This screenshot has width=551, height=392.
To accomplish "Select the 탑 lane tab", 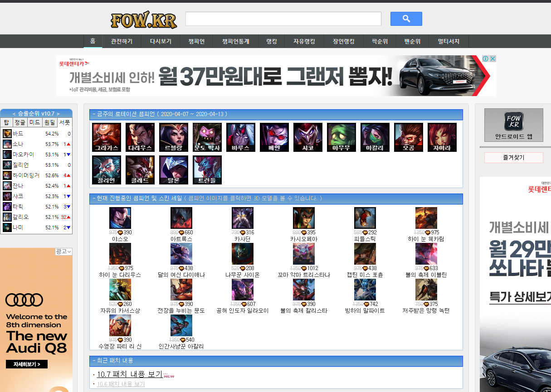I will 6,122.
